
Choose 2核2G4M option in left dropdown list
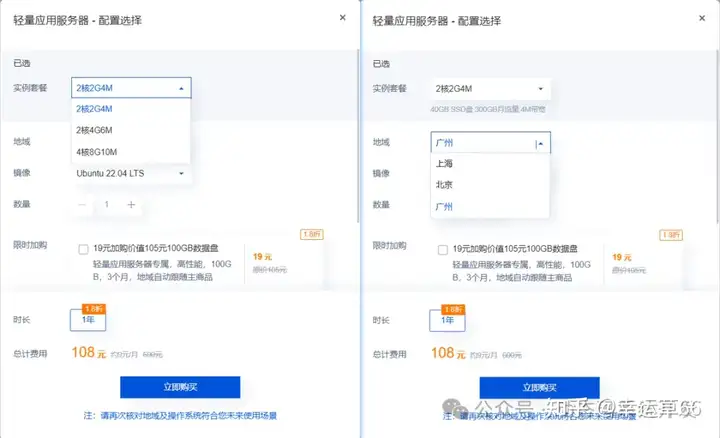(93, 108)
